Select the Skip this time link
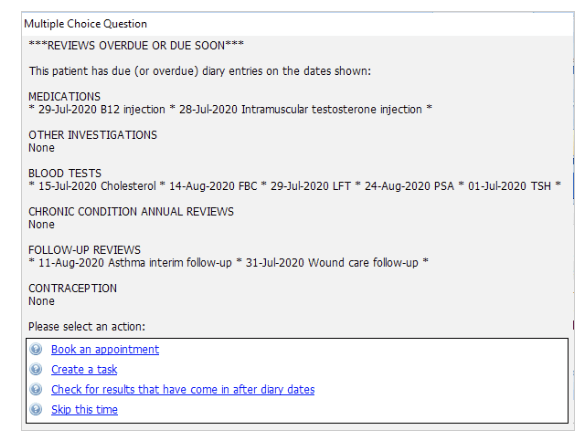Viewport: 588px width, 443px height. (84, 410)
